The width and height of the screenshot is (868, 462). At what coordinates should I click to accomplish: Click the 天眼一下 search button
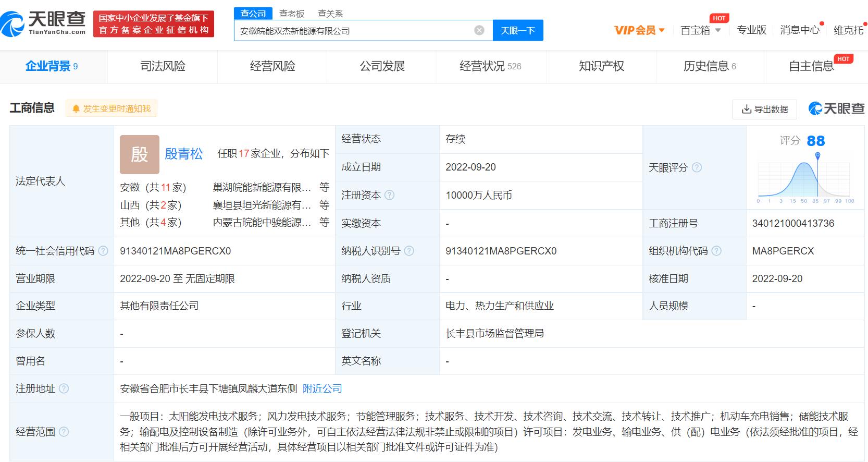[x=518, y=30]
